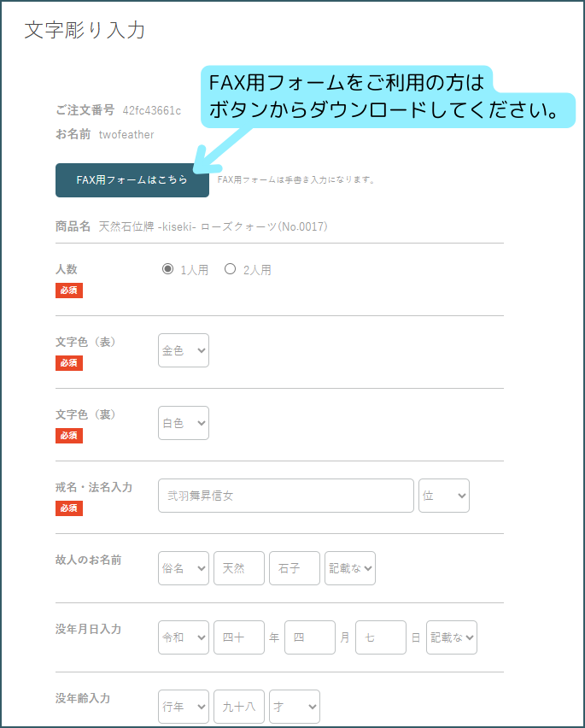Click the month field containing 四
585x728 pixels.
click(309, 637)
